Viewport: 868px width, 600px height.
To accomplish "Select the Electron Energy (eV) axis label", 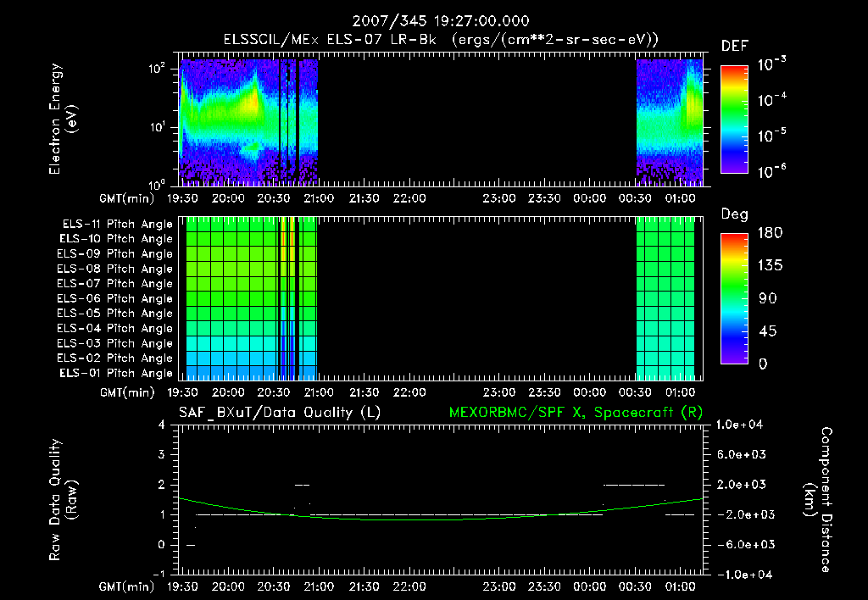I will (63, 119).
